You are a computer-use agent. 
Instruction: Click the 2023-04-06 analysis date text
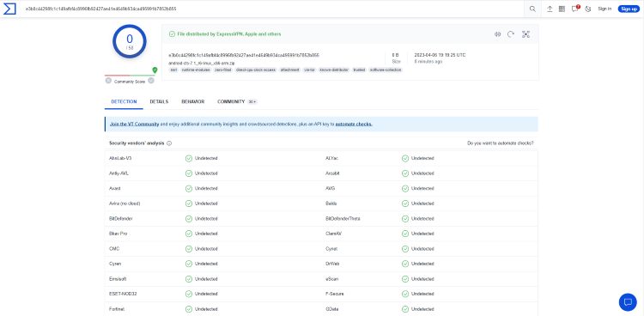(440, 55)
